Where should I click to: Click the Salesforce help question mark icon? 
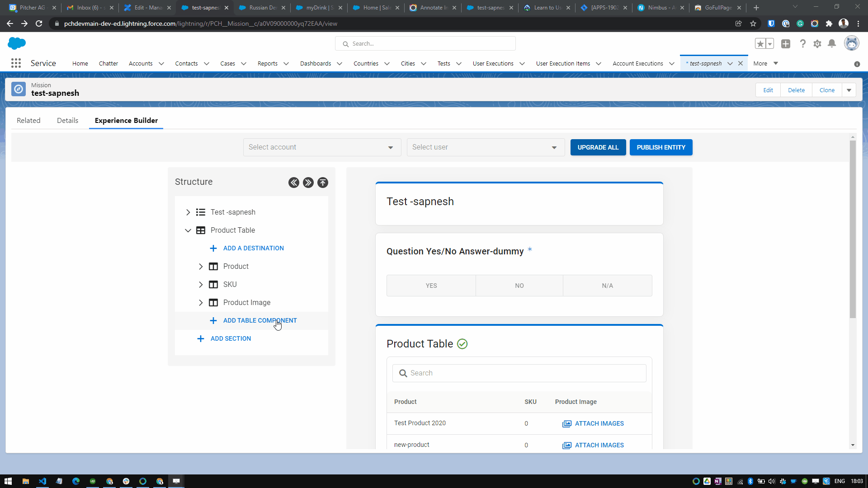pos(802,44)
